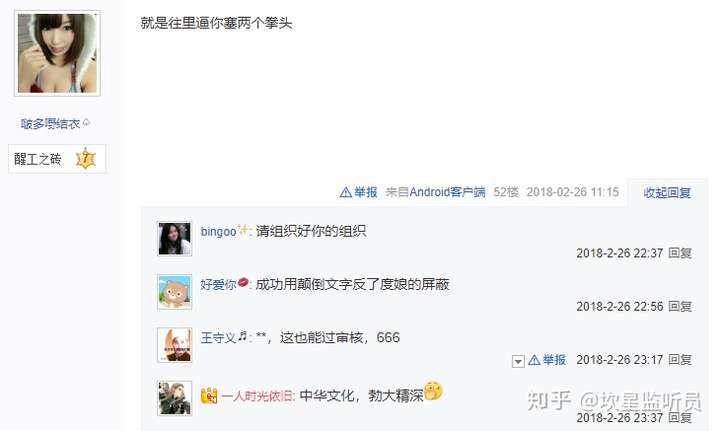Reply to bingoo's comment
Image resolution: width=720 pixels, height=431 pixels.
point(680,253)
